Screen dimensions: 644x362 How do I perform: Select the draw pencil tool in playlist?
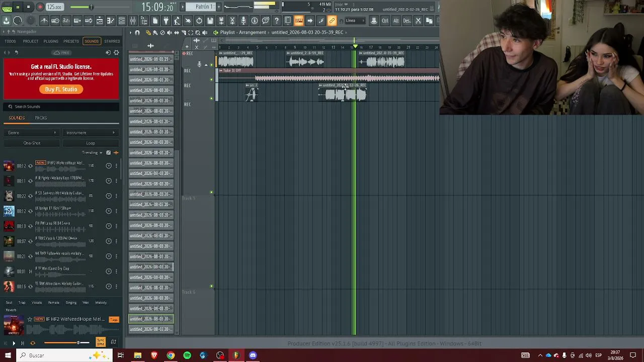click(148, 33)
